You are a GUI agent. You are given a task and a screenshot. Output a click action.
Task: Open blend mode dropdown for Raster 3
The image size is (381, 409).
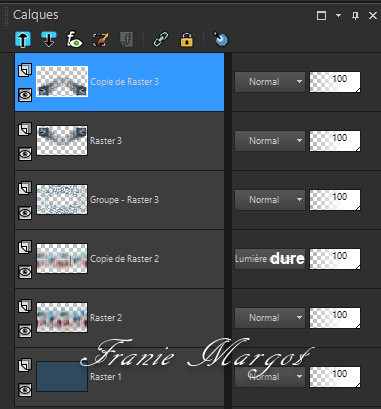pos(270,141)
